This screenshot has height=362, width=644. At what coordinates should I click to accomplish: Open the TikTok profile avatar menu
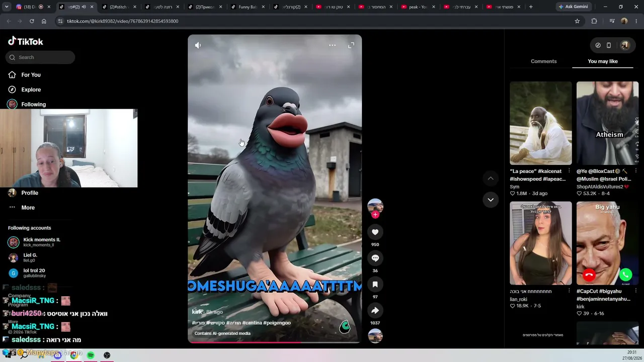[625, 45]
